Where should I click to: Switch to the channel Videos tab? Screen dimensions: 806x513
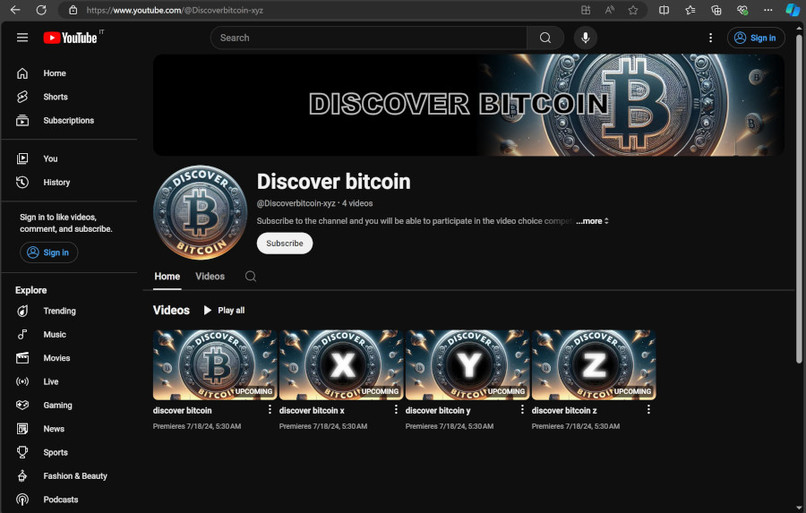coord(210,277)
